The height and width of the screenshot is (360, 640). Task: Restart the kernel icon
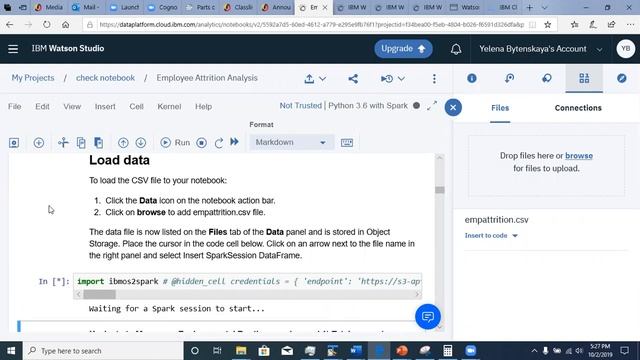point(219,142)
